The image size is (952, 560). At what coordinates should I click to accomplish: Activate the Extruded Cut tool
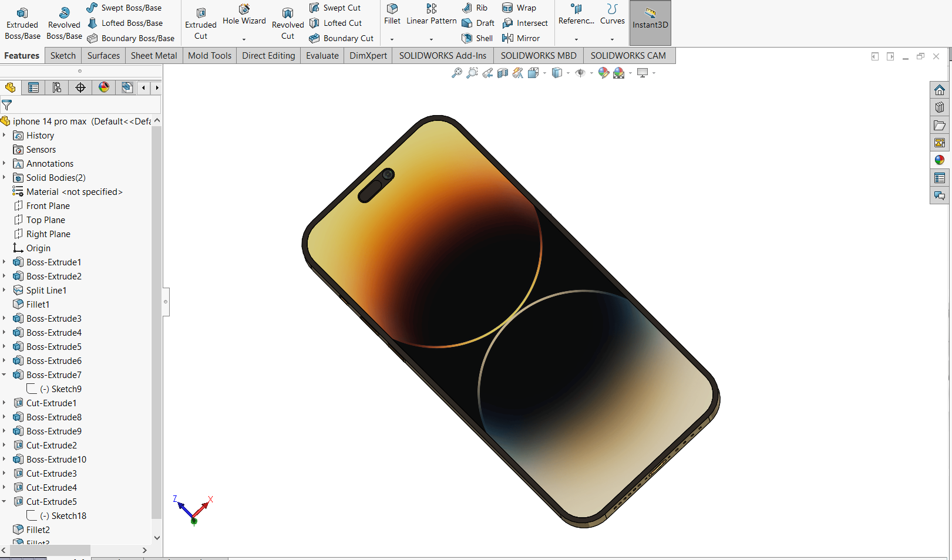[201, 23]
